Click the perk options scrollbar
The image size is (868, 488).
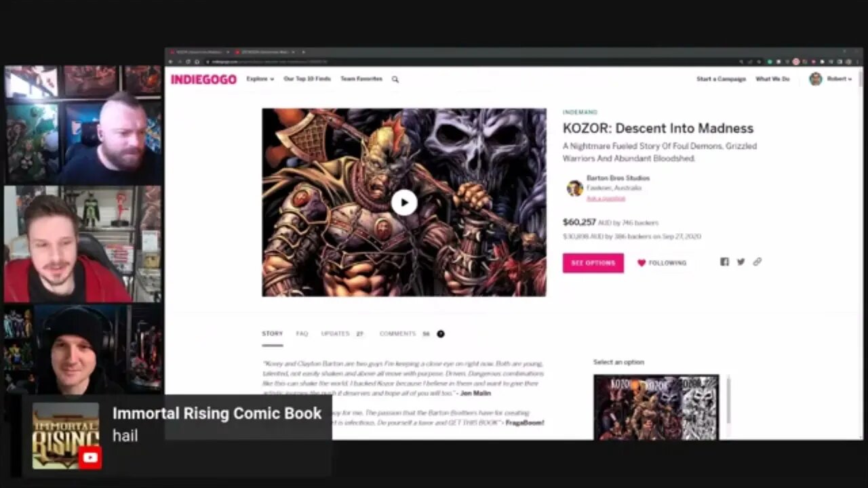pos(728,400)
